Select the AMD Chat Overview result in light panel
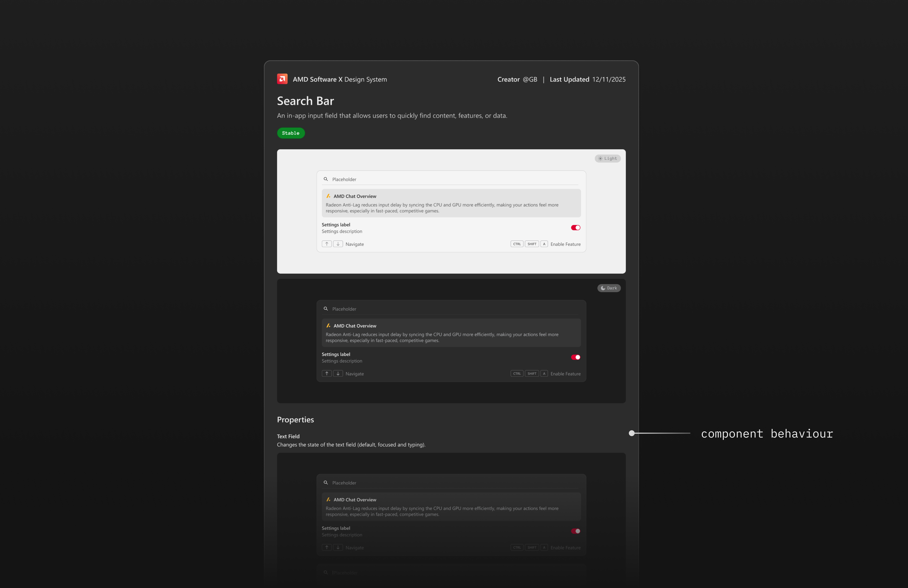The height and width of the screenshot is (588, 908). pyautogui.click(x=451, y=203)
